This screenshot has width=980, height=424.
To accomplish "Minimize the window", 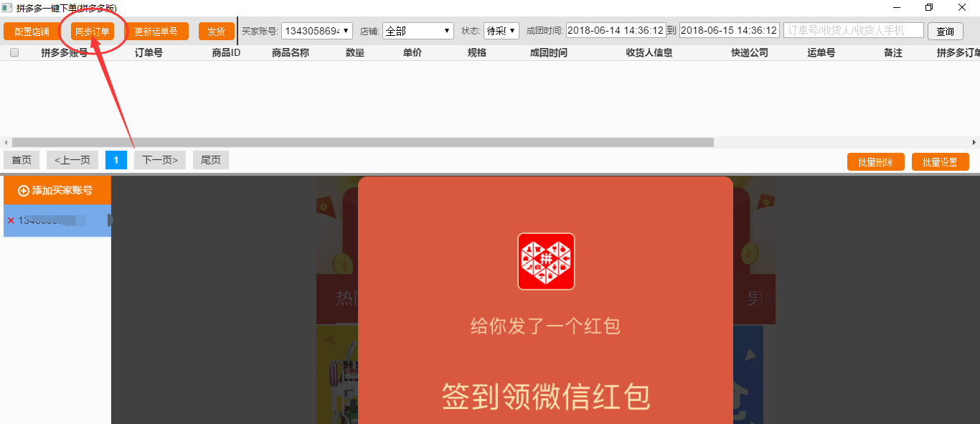I will coord(896,7).
